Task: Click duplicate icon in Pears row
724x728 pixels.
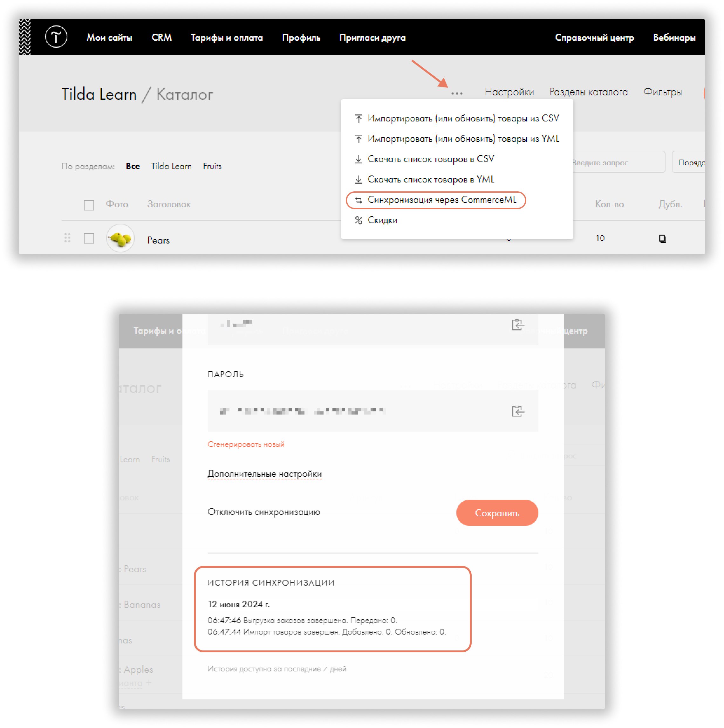Action: pyautogui.click(x=662, y=238)
